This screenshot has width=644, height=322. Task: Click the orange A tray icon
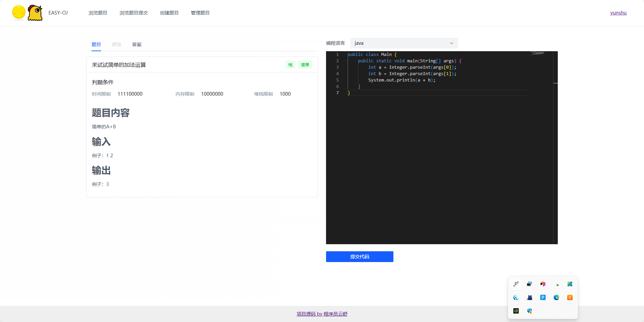tap(570, 297)
